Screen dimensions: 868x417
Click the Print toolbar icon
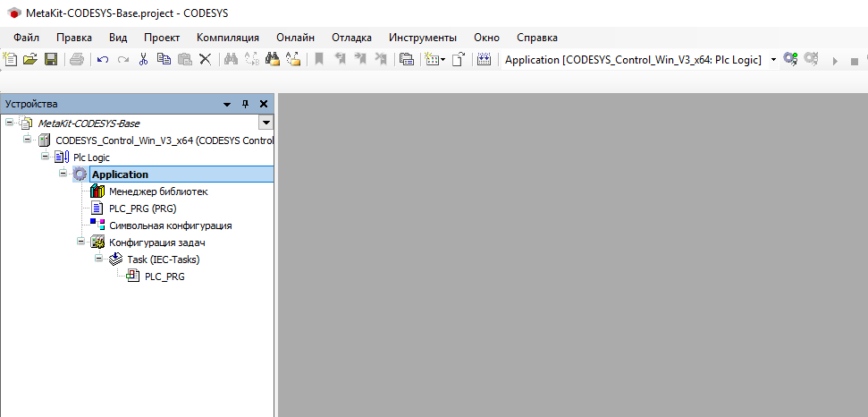[76, 59]
